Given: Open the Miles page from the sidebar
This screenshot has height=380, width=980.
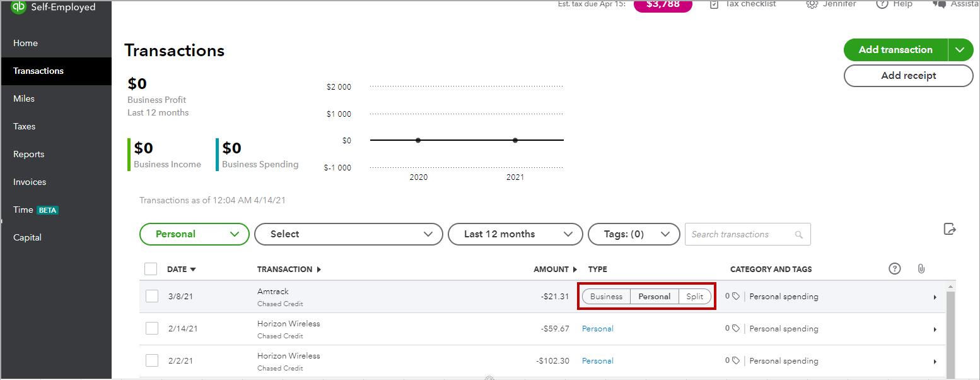Looking at the screenshot, I should tap(23, 98).
